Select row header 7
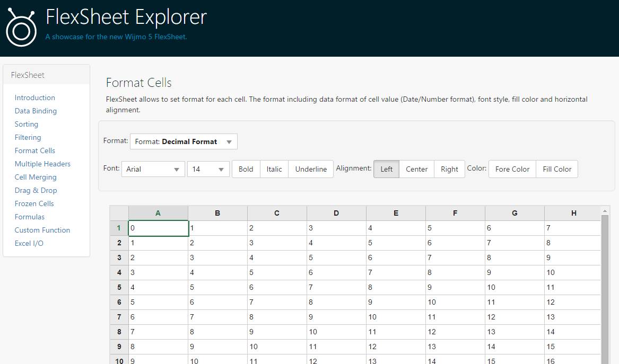Image resolution: width=619 pixels, height=364 pixels. (x=119, y=317)
